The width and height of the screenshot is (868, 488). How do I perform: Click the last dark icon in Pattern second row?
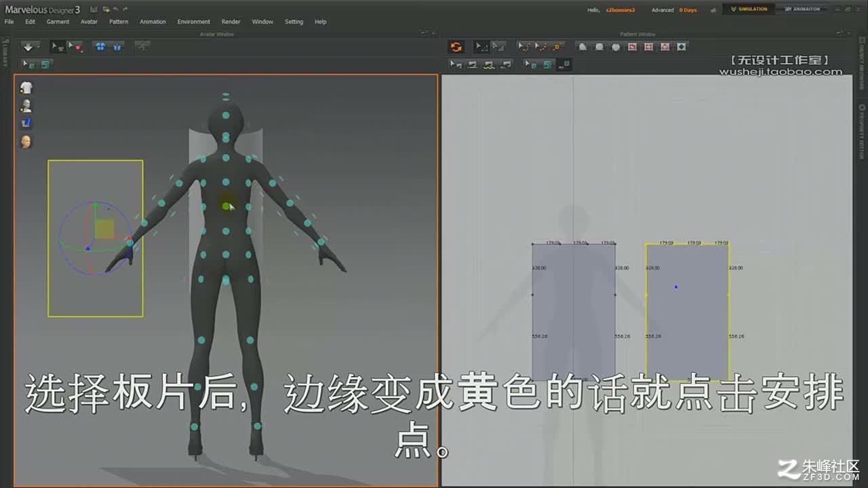[x=564, y=64]
